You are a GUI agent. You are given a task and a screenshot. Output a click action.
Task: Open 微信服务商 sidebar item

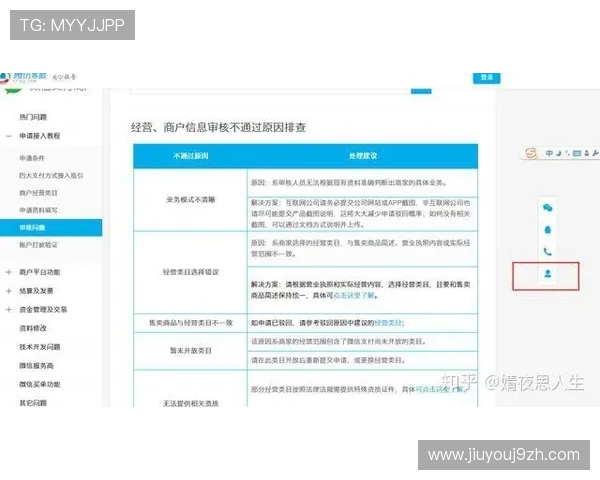tap(36, 366)
